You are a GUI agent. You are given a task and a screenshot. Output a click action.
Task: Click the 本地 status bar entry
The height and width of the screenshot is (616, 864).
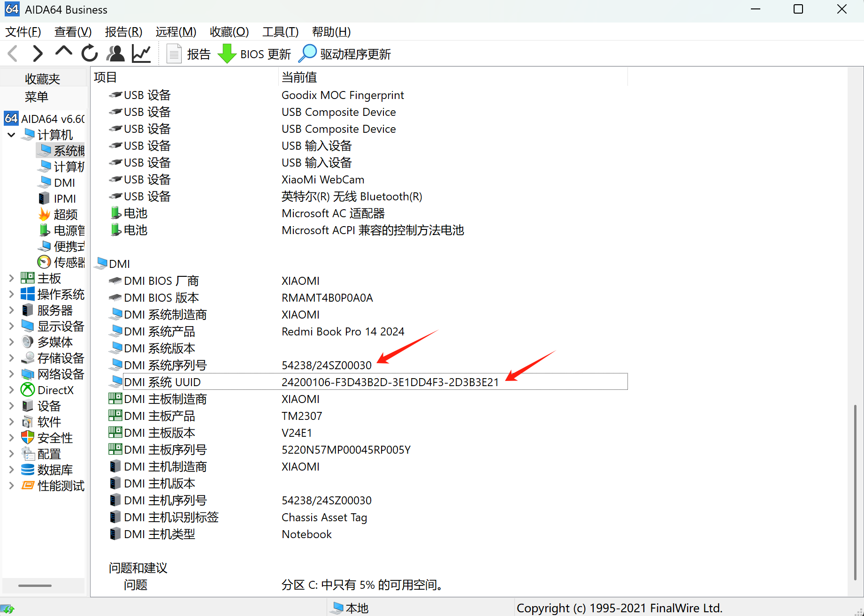(x=350, y=608)
